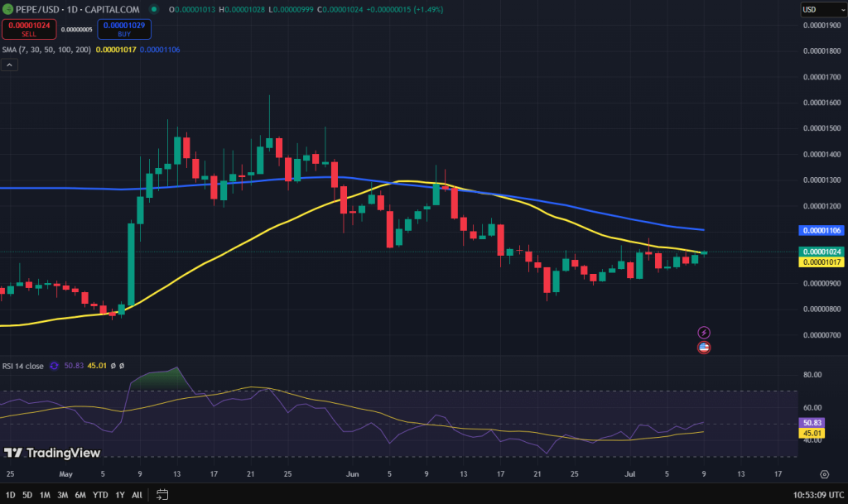Open chart settings gear icon
The height and width of the screenshot is (504, 848).
click(824, 474)
